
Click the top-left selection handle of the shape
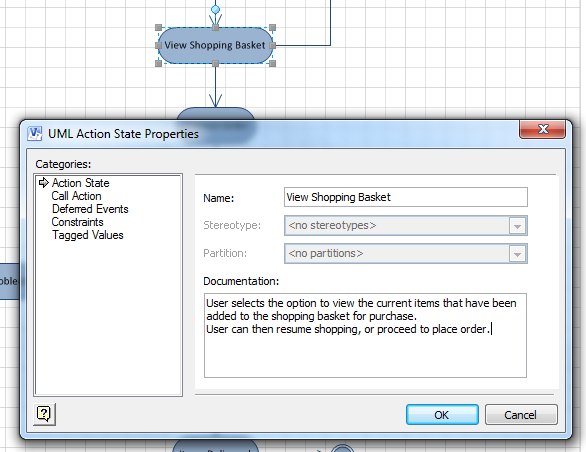point(158,28)
